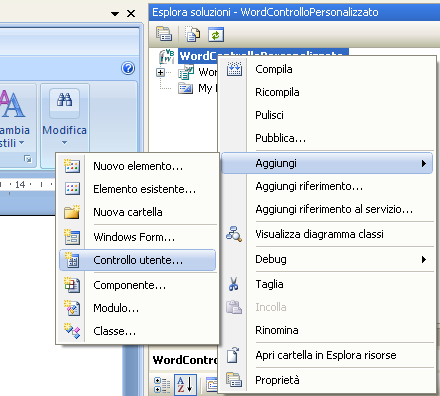Open the styles group dialog launcher
440x396 pixels.
point(28,159)
